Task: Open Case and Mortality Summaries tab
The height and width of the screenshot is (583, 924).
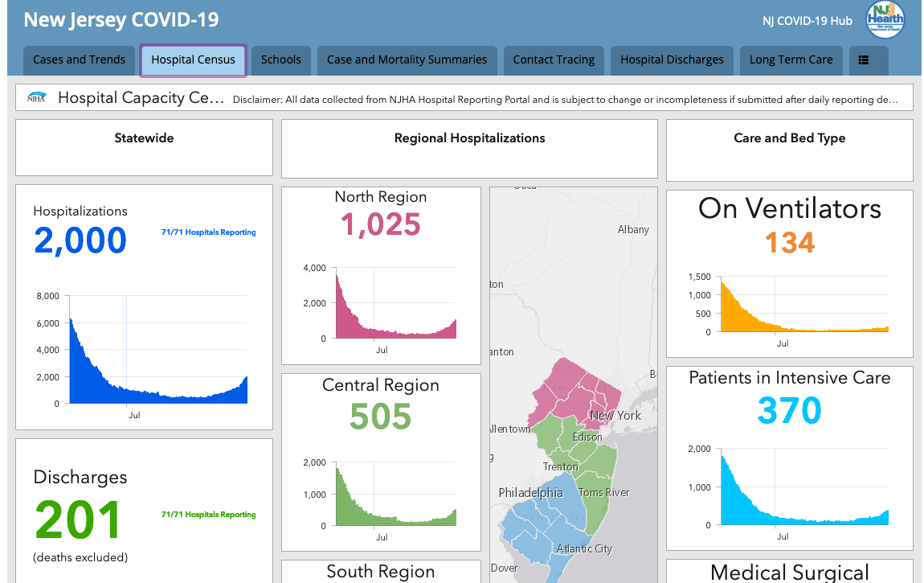Action: 407,60
